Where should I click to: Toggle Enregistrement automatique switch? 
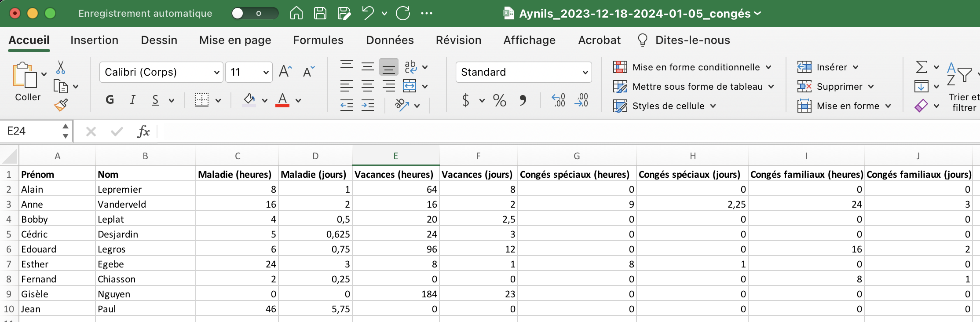(255, 13)
